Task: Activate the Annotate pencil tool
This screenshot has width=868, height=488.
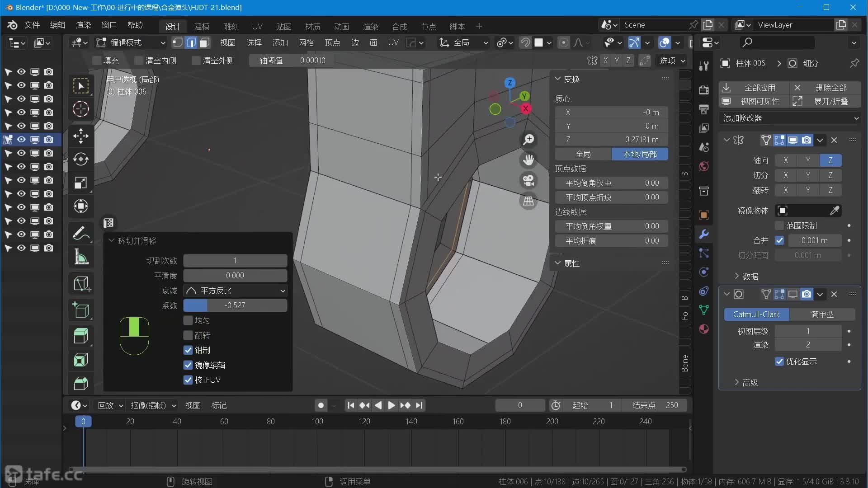Action: coord(81,234)
